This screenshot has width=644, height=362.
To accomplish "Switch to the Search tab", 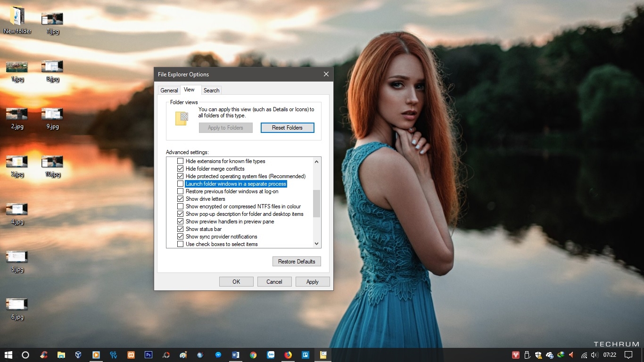I will 211,90.
